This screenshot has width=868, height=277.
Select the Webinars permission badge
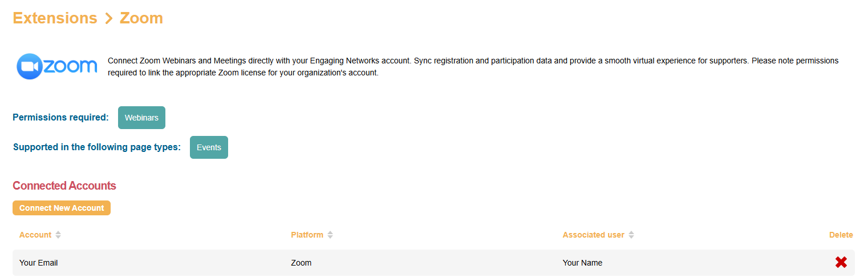141,118
